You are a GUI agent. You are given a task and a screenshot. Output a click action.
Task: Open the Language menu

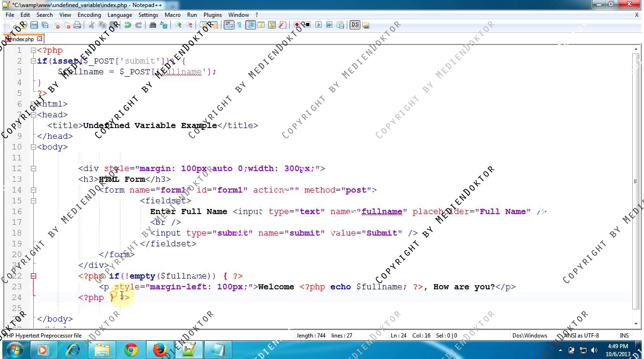point(119,14)
